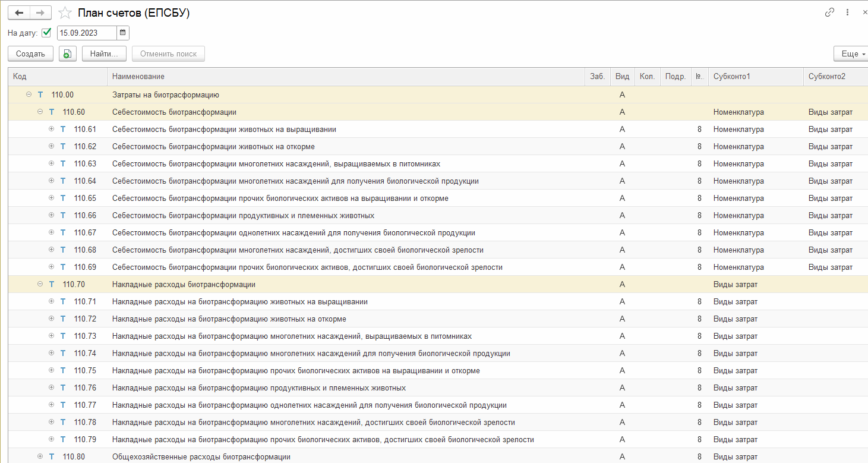Click the T icon of account 110.77
This screenshot has height=463, width=868.
[63, 405]
